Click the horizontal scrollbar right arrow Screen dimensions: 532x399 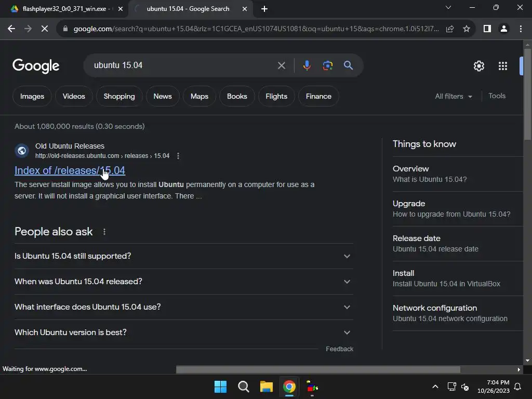(x=519, y=369)
